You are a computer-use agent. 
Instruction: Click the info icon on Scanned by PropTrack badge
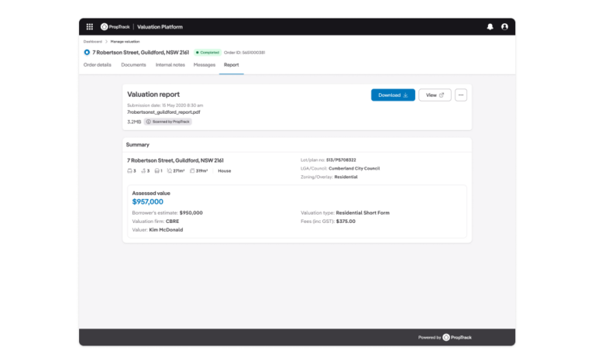149,122
